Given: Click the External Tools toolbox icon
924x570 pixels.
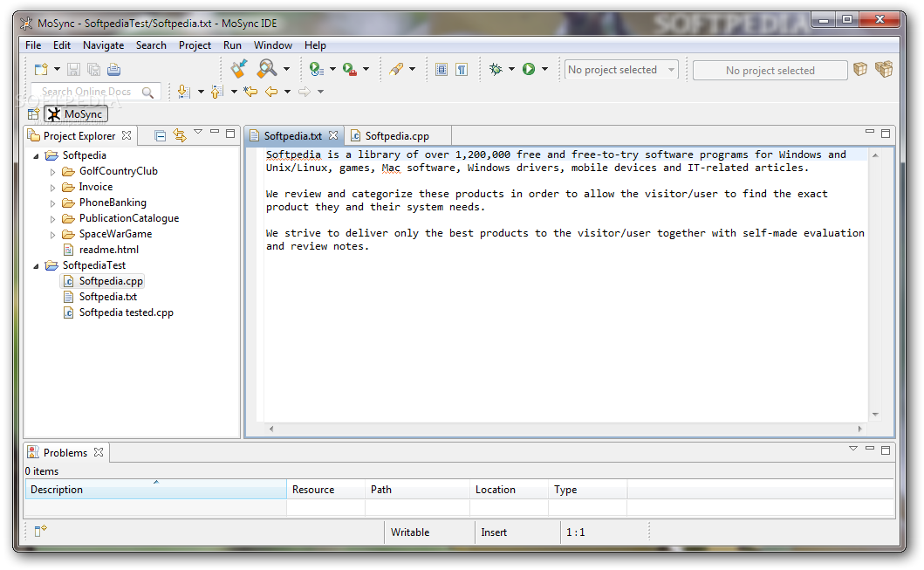Looking at the screenshot, I should click(x=350, y=70).
